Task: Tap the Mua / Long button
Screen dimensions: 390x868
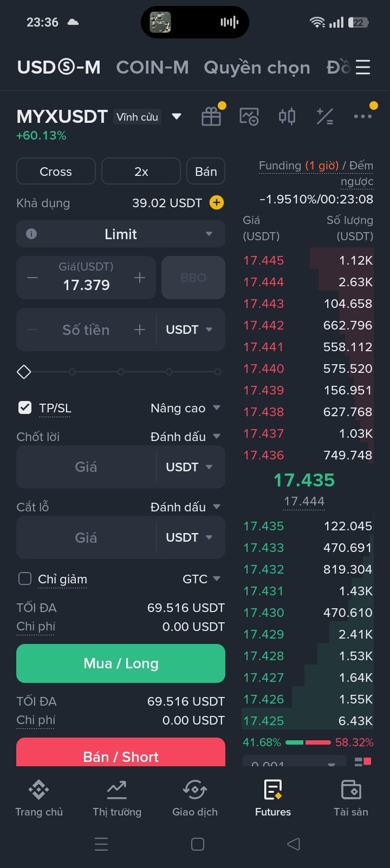Action: pos(121,663)
